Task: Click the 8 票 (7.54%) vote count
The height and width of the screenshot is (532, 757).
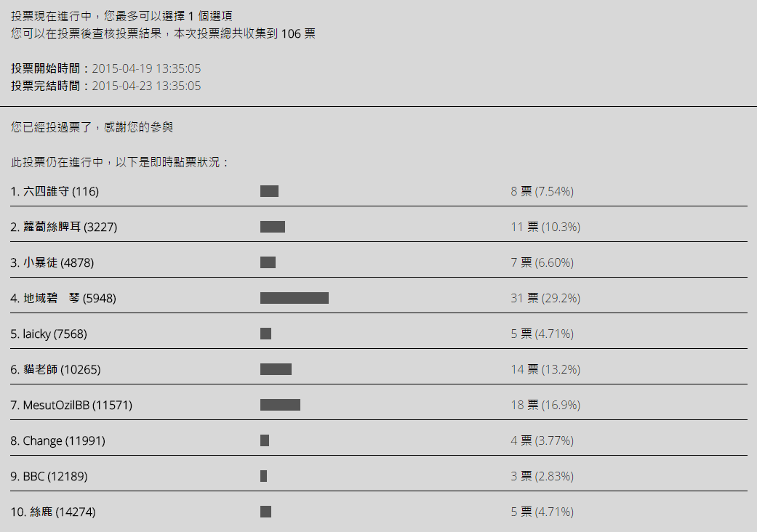Action: (542, 191)
